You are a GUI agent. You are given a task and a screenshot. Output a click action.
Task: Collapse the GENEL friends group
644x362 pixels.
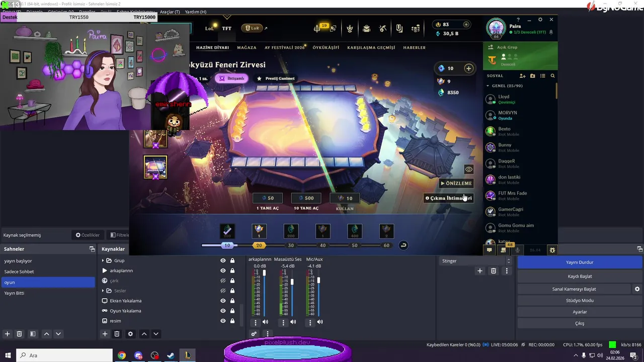pos(488,86)
